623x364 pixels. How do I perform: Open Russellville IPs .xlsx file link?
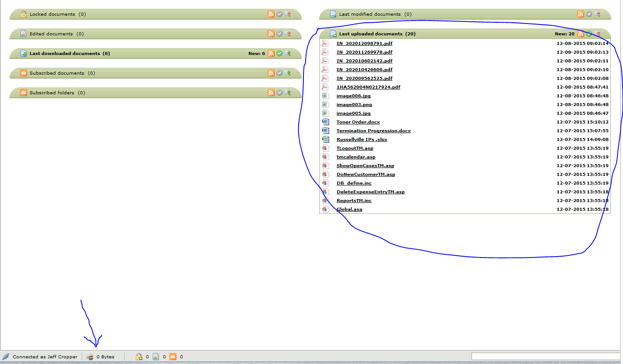[361, 139]
